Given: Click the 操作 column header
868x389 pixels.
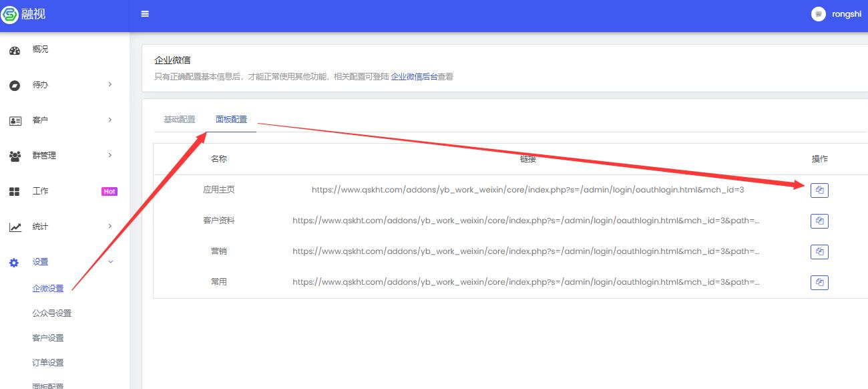Looking at the screenshot, I should click(x=819, y=159).
